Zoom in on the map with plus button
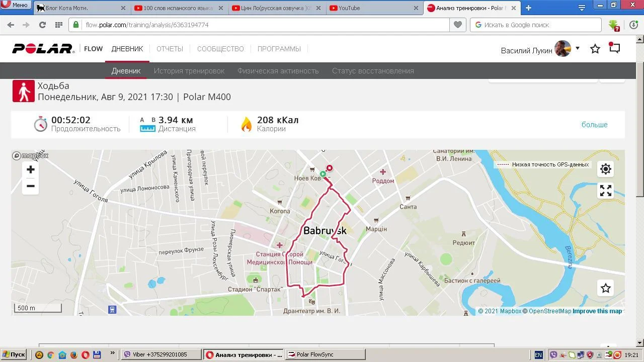 coord(31,169)
